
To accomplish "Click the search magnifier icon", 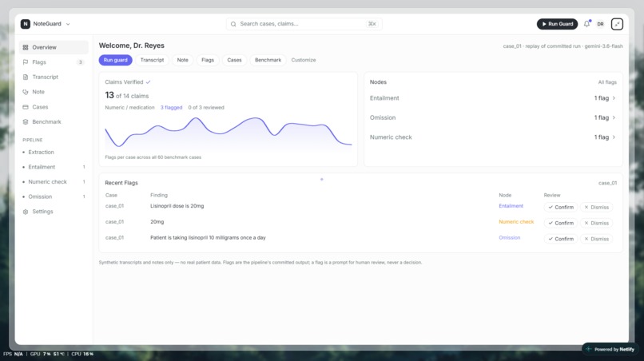I will tap(233, 24).
